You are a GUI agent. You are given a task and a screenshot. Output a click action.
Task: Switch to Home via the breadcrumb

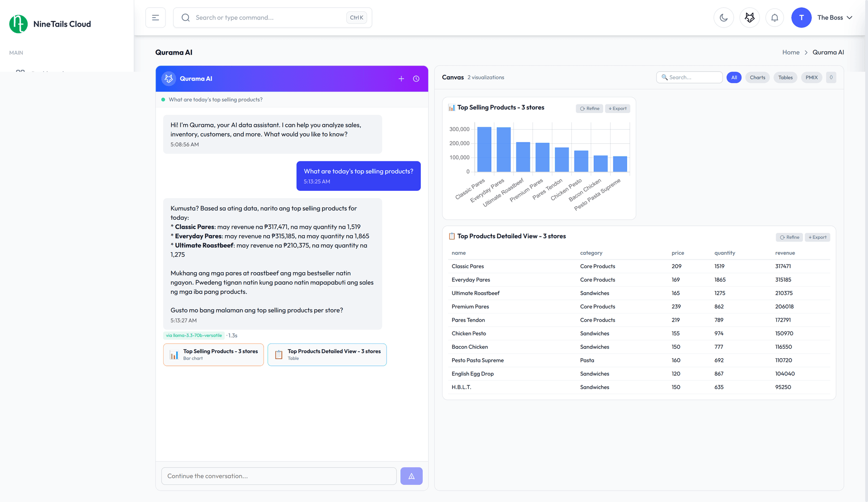tap(791, 52)
